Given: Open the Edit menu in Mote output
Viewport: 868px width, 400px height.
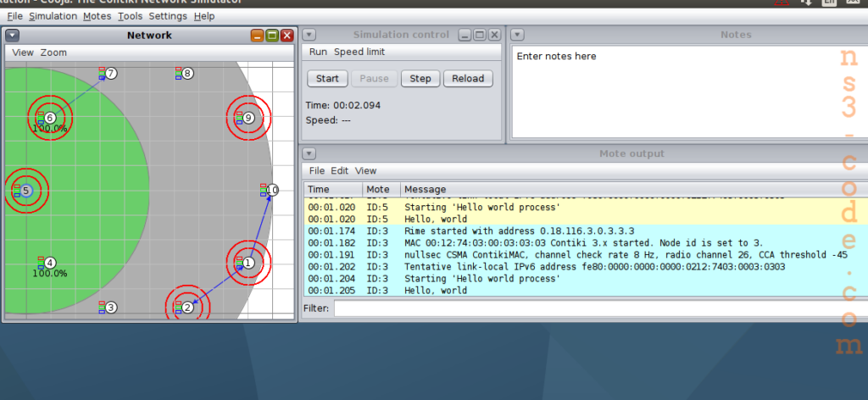Looking at the screenshot, I should pos(340,171).
